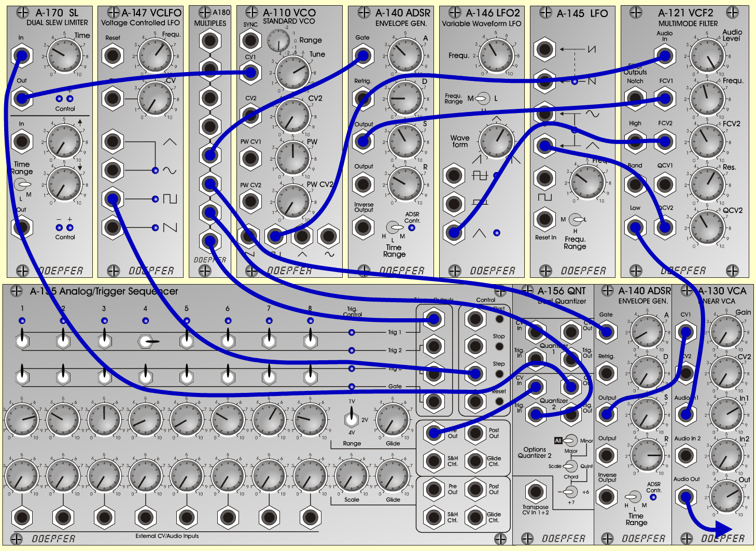The height and width of the screenshot is (551, 756).
Task: Click the Band output jack on A-121 filter
Action: click(635, 184)
